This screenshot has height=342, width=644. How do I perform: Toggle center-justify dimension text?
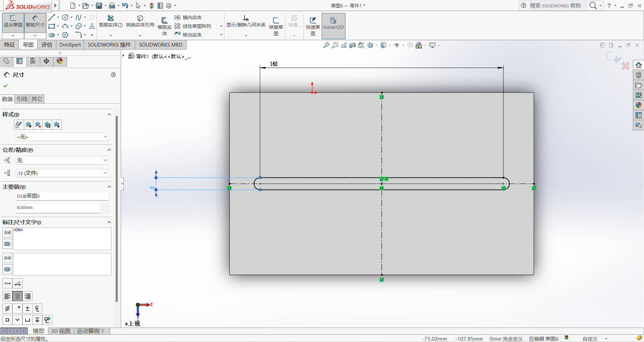17,296
